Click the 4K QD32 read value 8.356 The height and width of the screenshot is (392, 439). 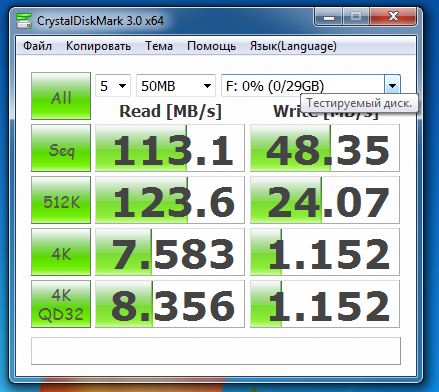170,304
